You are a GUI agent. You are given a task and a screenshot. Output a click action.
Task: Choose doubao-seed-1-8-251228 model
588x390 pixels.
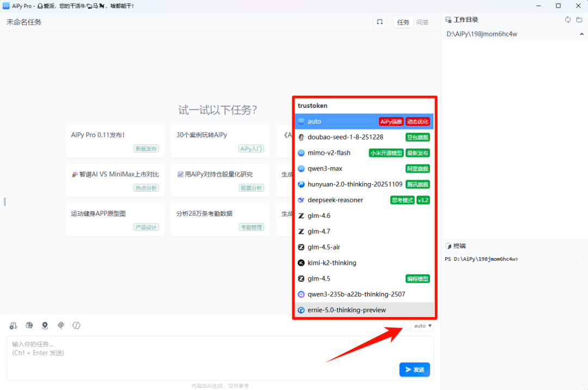[x=364, y=137]
